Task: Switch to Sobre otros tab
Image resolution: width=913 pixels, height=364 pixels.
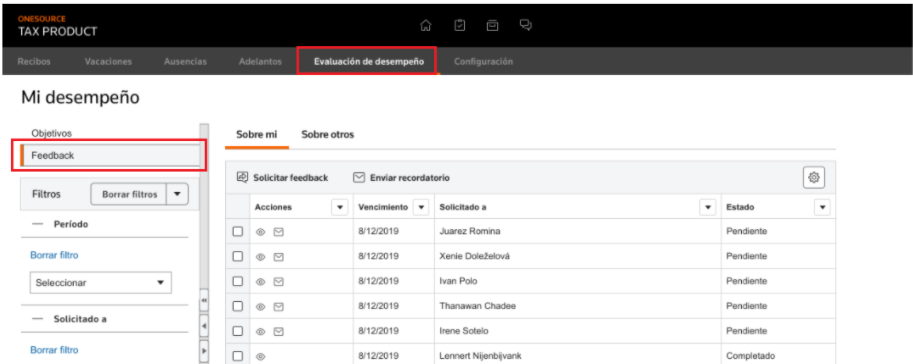Action: (x=327, y=135)
